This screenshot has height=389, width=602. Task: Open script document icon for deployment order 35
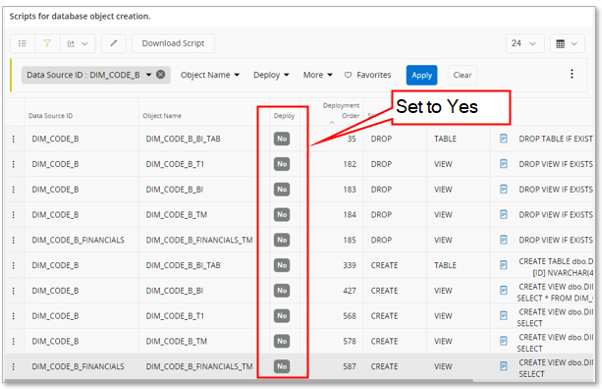pyautogui.click(x=503, y=139)
